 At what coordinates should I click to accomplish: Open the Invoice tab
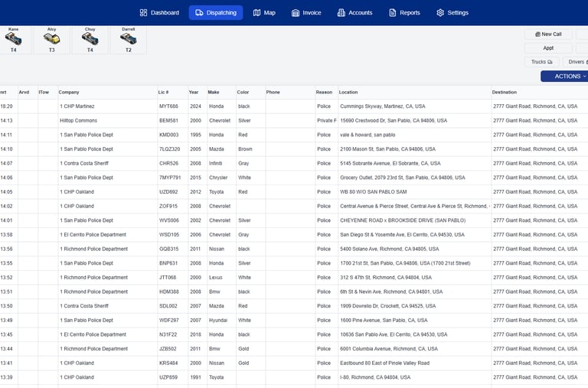point(306,13)
